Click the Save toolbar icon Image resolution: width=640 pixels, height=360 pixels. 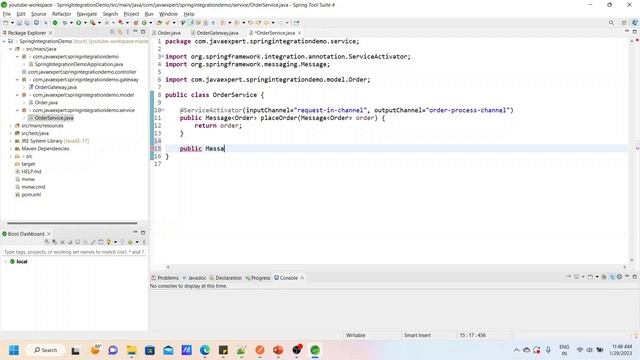tap(19, 23)
